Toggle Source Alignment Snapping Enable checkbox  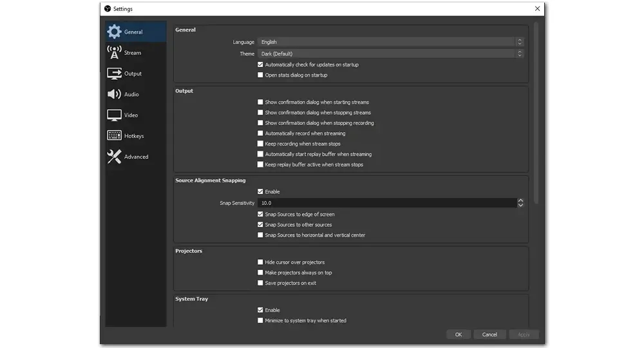(260, 191)
